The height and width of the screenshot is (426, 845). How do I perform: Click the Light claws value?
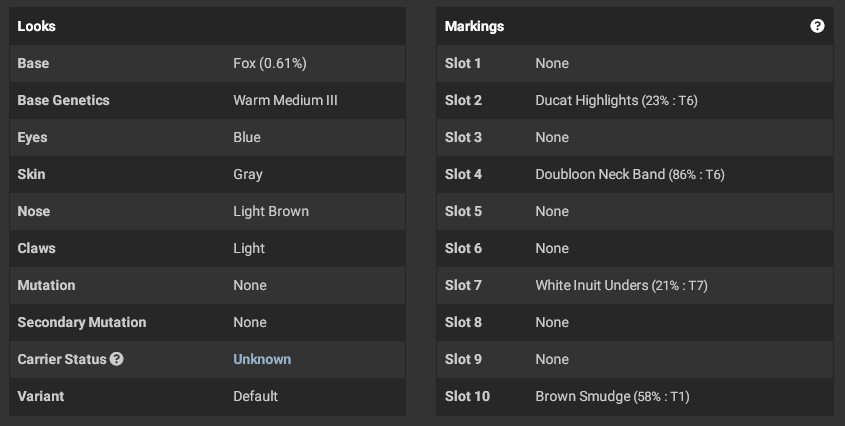(248, 248)
